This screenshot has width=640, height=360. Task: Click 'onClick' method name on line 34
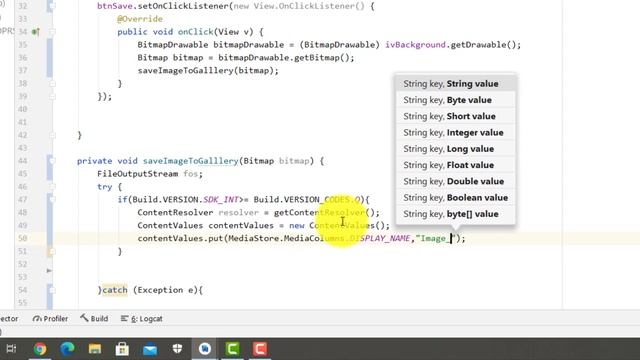pos(196,32)
